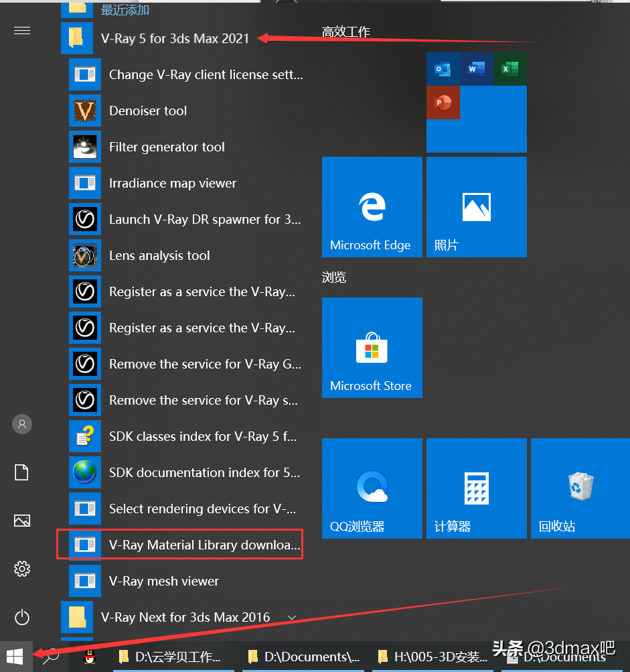Open the Excel tile icon
Viewport: 630px width, 672px height.
click(509, 69)
